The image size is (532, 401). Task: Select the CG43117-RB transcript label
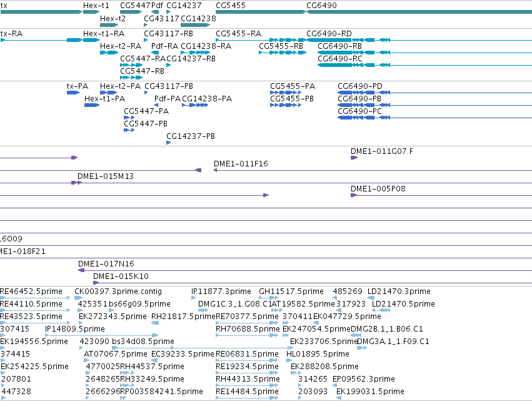coord(168,34)
